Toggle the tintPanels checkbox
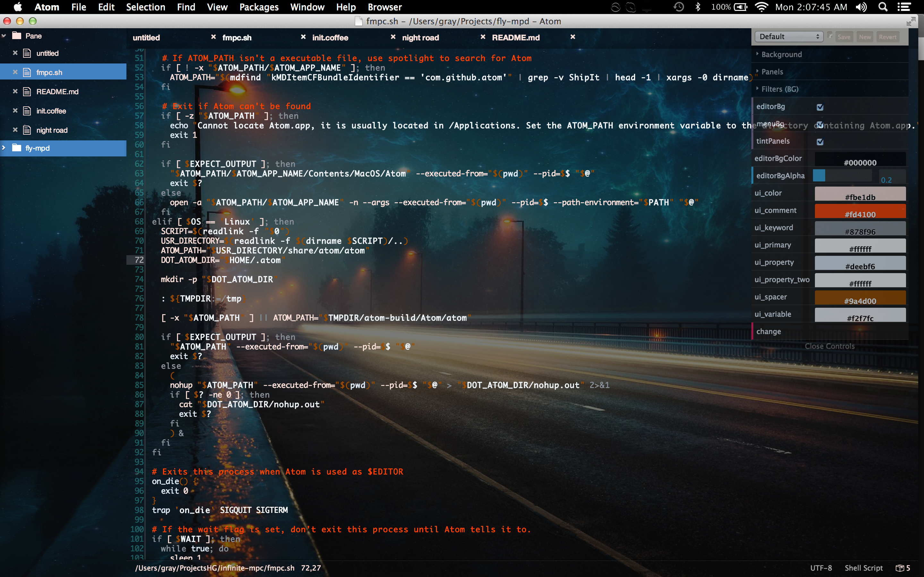 [820, 142]
